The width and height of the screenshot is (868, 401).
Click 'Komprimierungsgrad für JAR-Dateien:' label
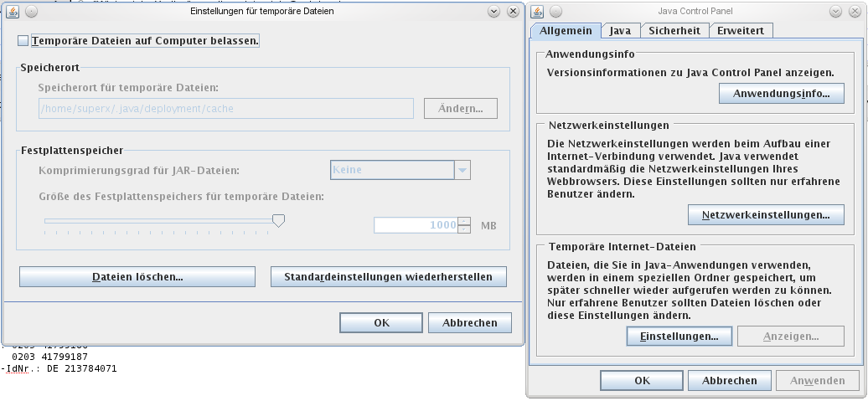coord(139,170)
